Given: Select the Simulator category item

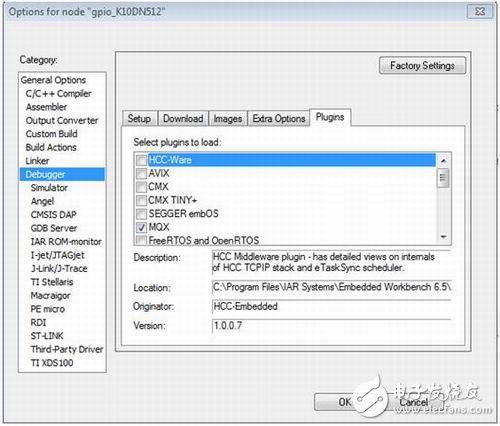Looking at the screenshot, I should (x=49, y=188).
